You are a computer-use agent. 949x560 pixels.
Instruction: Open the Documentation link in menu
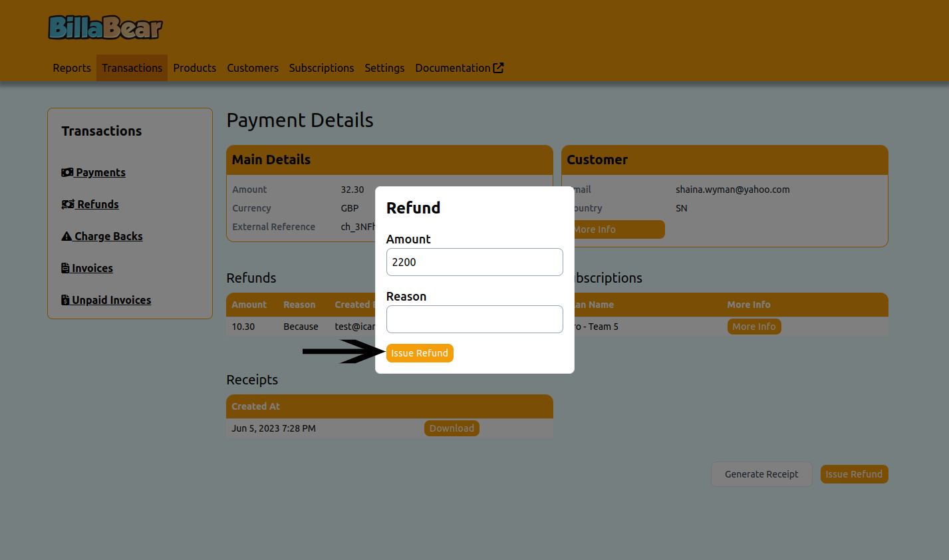click(459, 68)
